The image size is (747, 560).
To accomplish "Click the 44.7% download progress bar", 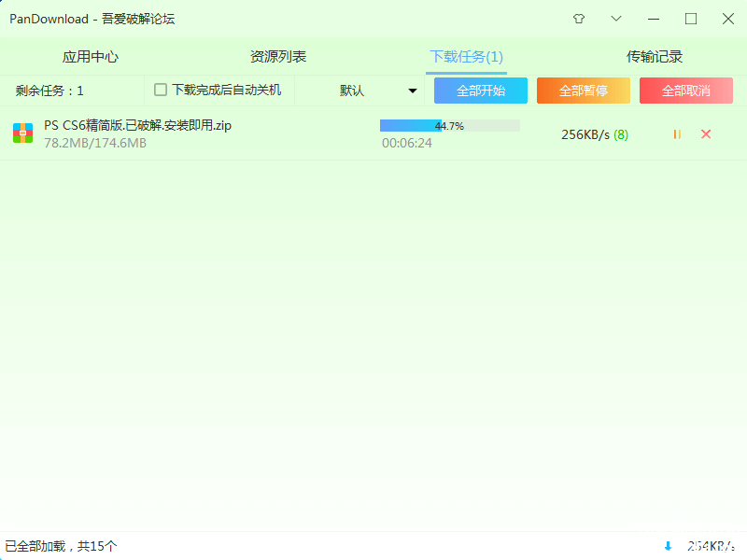I will (x=450, y=126).
